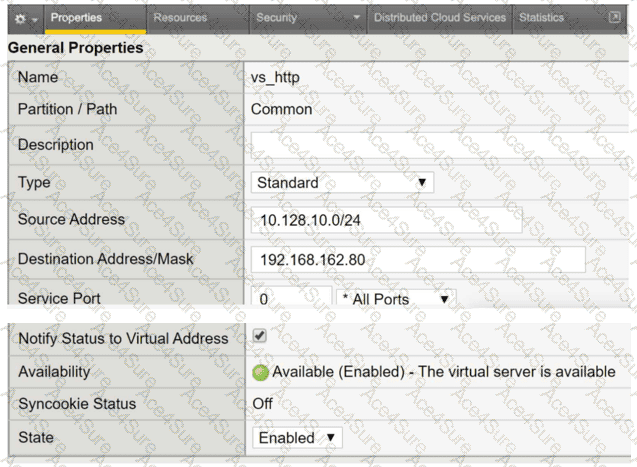Uncheck Notify Status to Virtual Address

260,336
